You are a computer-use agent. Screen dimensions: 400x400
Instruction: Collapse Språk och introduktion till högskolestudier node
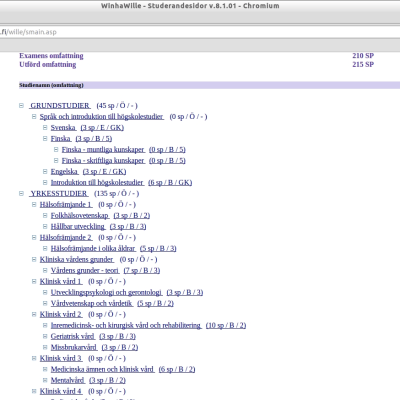[34, 117]
